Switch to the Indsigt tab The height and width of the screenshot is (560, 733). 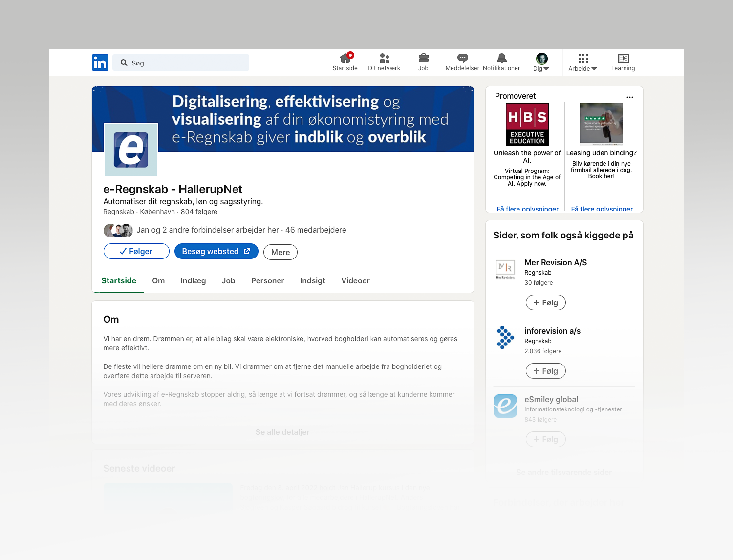point(313,280)
